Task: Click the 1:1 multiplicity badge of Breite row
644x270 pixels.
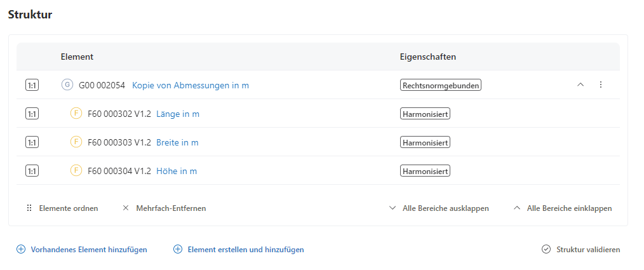Action: click(x=32, y=142)
